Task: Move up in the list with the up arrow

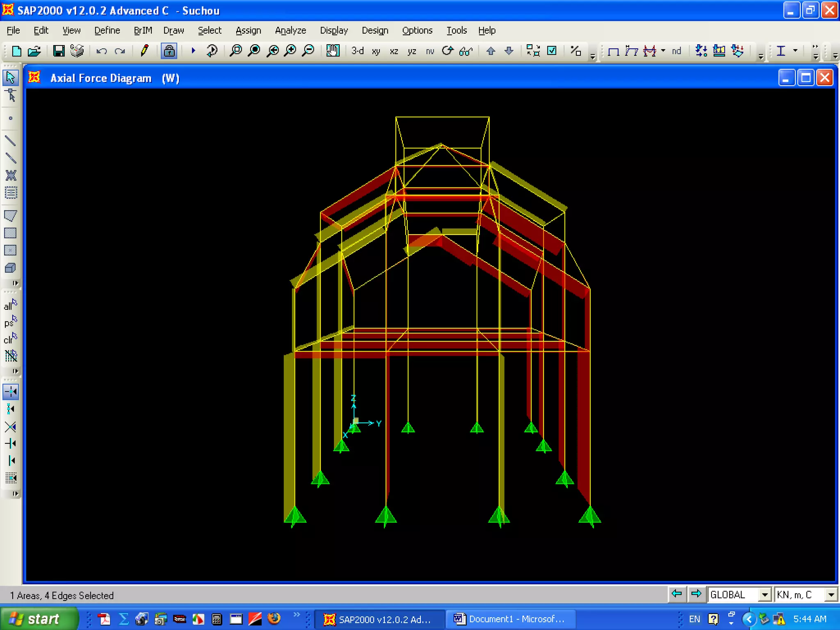Action: (491, 51)
